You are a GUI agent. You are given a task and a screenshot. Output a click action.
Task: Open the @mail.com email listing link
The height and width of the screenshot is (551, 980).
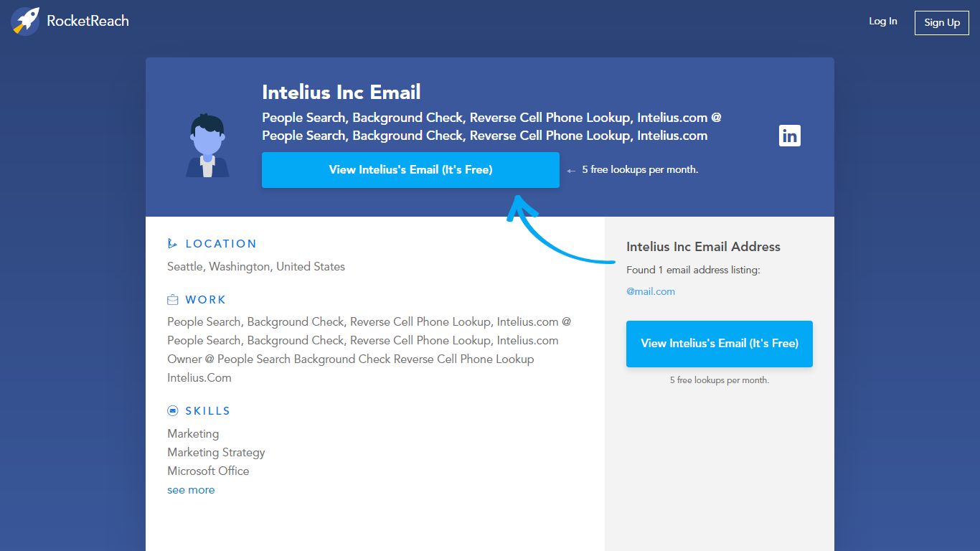tap(651, 291)
